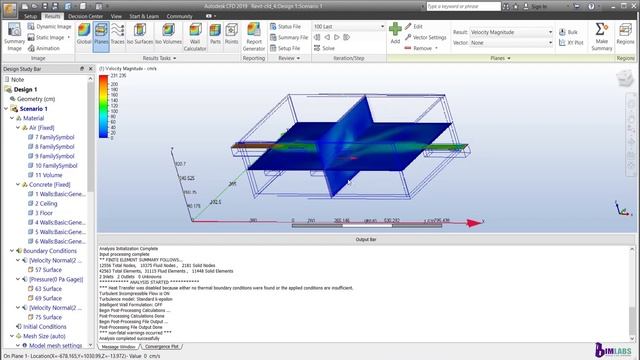Collapse the Air (Fixed) node
Screen dimensions: 640x360
click(18, 128)
